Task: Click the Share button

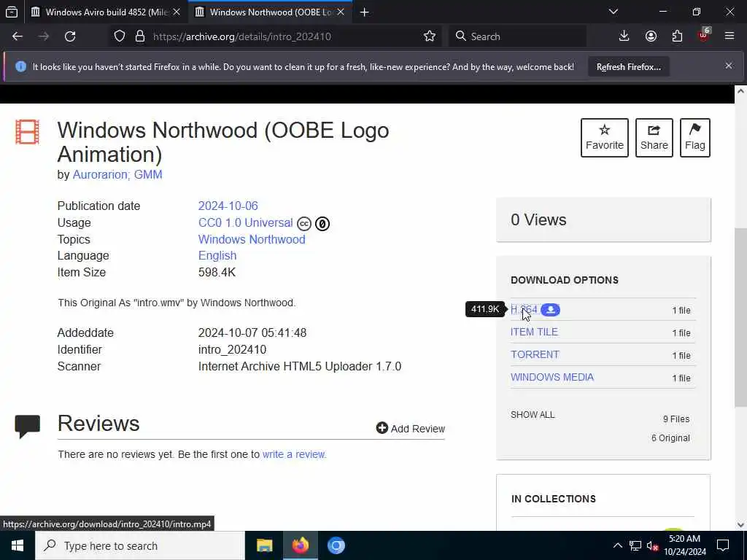Action: [654, 138]
